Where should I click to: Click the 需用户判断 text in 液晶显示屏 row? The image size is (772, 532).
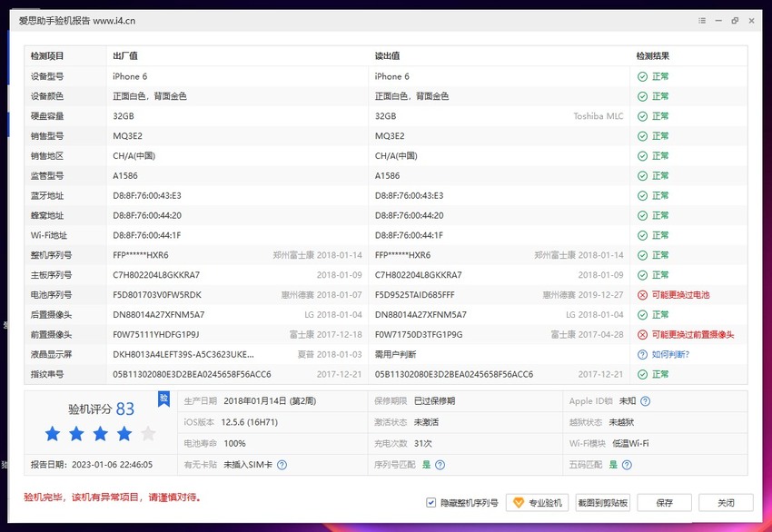coord(395,354)
